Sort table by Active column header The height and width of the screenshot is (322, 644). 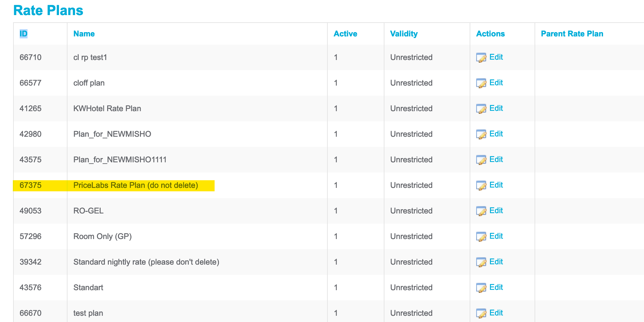(x=345, y=34)
